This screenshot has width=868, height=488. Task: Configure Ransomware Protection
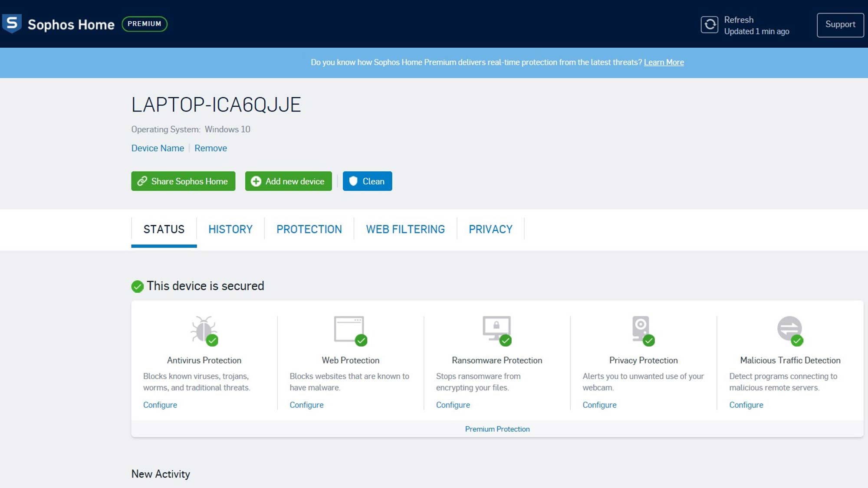453,405
